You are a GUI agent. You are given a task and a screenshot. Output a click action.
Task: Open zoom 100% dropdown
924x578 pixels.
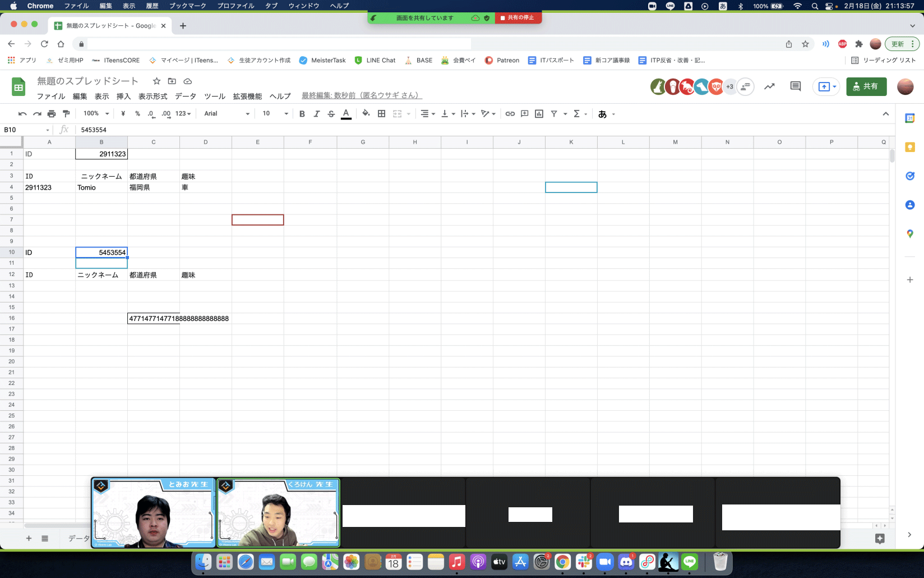tap(96, 114)
